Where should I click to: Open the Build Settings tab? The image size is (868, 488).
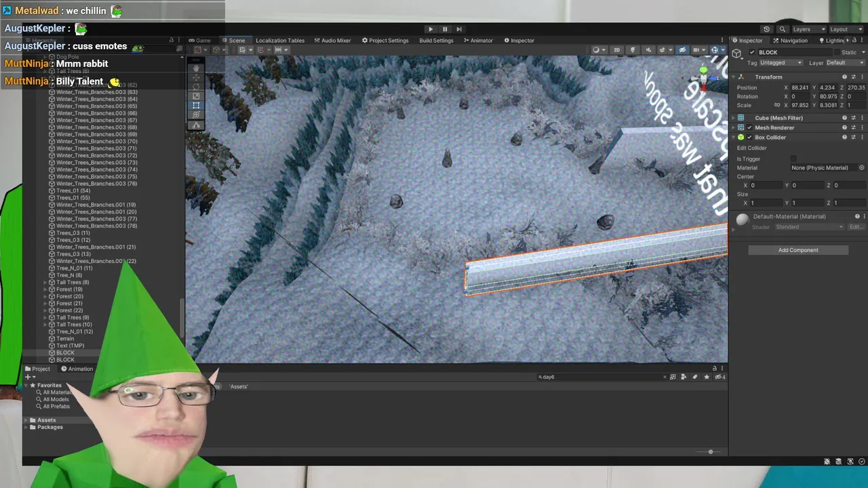[436, 40]
